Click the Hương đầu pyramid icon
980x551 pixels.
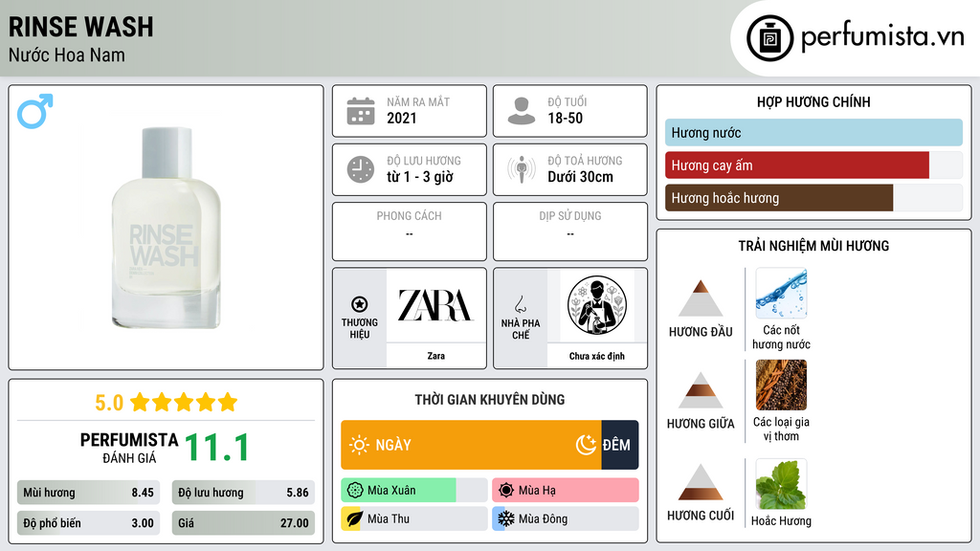click(701, 298)
